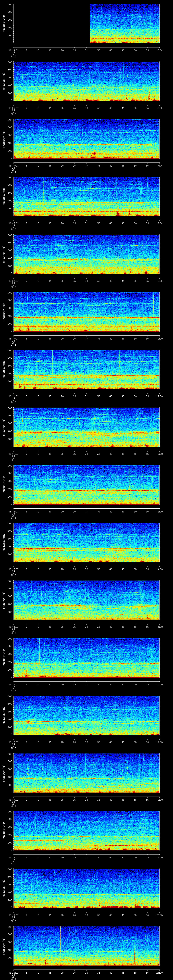Viewport: 173px width, 980px height.
Task: Click the 18:14:00 time axis label
Action: pos(14,627)
